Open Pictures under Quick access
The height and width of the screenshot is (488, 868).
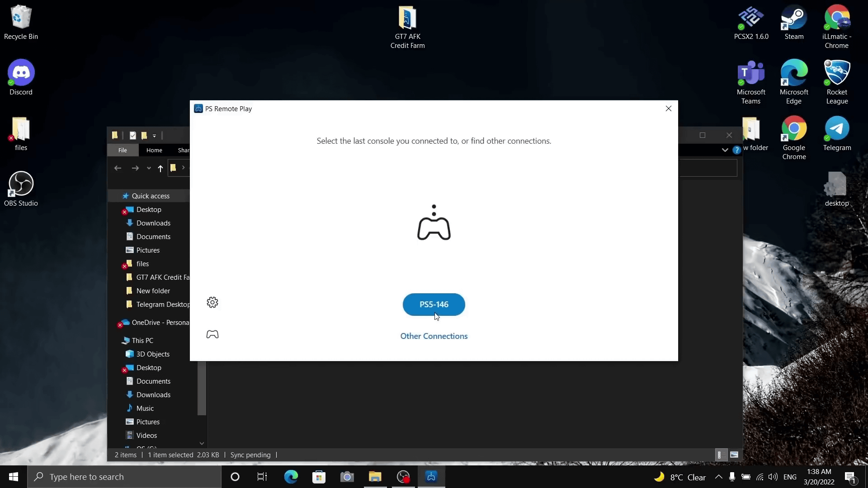coord(148,250)
